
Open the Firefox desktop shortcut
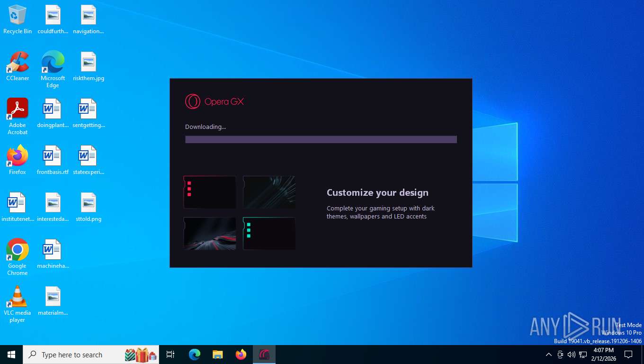(18, 160)
